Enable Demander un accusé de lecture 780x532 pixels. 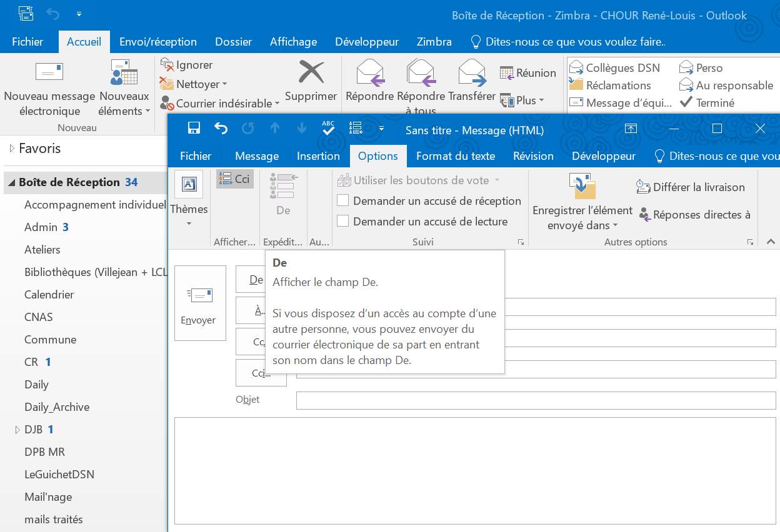[343, 221]
